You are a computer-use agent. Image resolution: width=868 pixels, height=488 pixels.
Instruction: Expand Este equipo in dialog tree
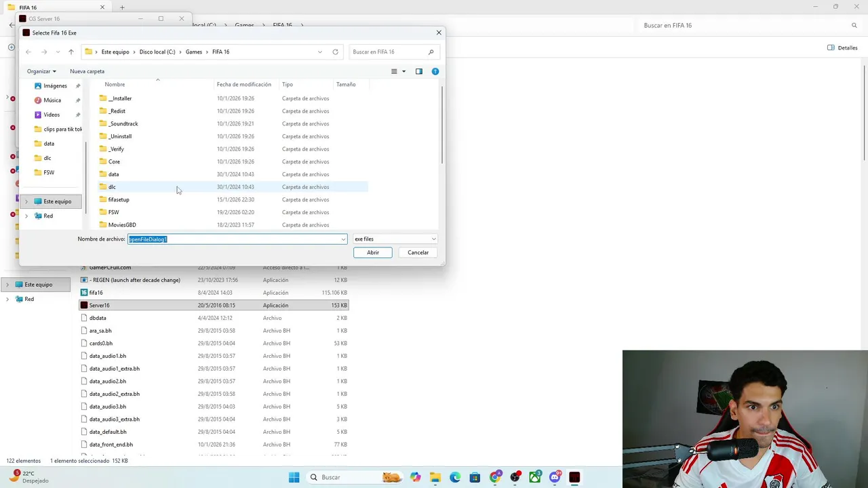(x=26, y=201)
